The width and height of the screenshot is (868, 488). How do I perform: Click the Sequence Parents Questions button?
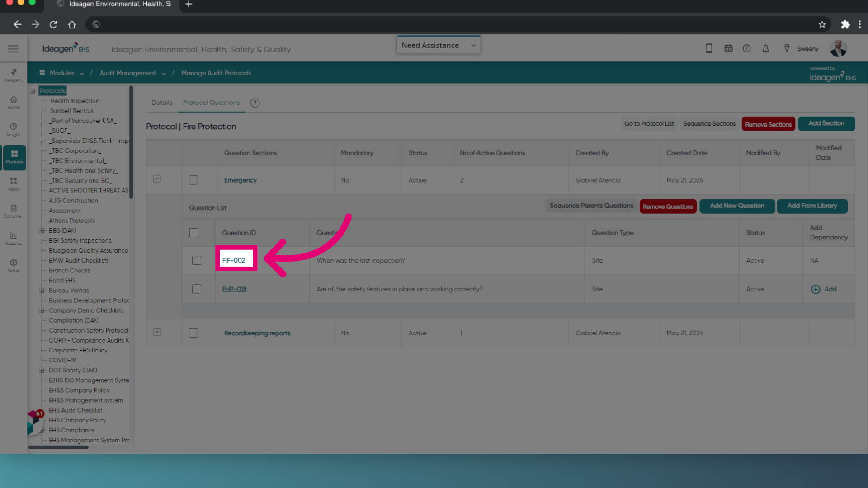coord(591,206)
